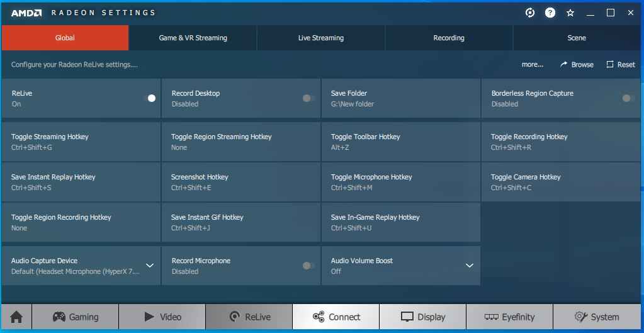Image resolution: width=644 pixels, height=333 pixels.
Task: Open the System section
Action: click(x=597, y=317)
